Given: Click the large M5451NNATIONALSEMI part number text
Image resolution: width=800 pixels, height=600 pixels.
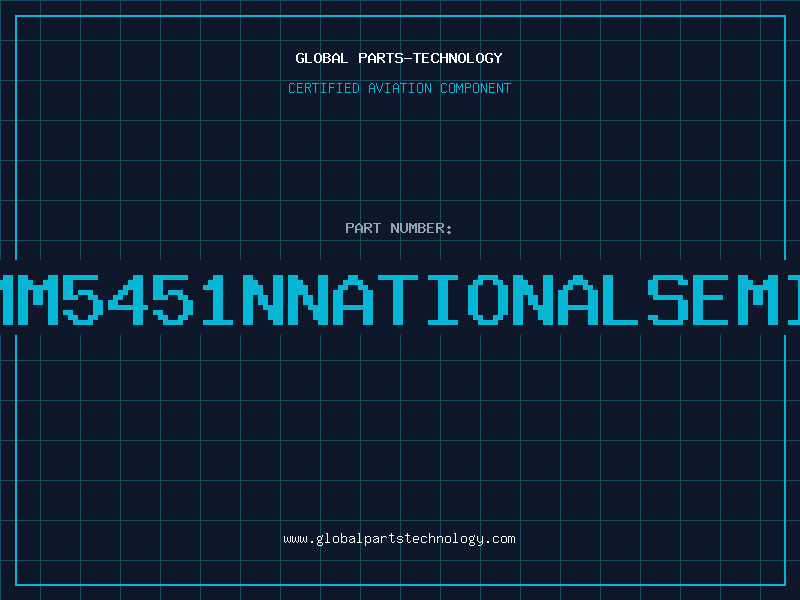Looking at the screenshot, I should point(400,299).
